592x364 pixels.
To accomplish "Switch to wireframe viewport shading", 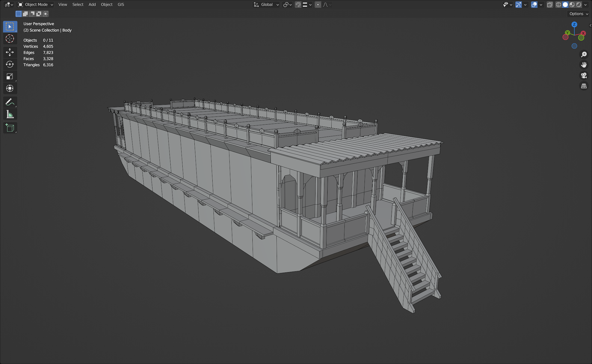I will (x=558, y=5).
